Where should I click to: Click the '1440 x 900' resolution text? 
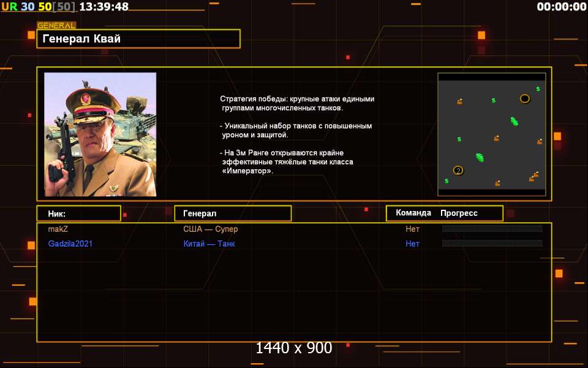pyautogui.click(x=294, y=348)
